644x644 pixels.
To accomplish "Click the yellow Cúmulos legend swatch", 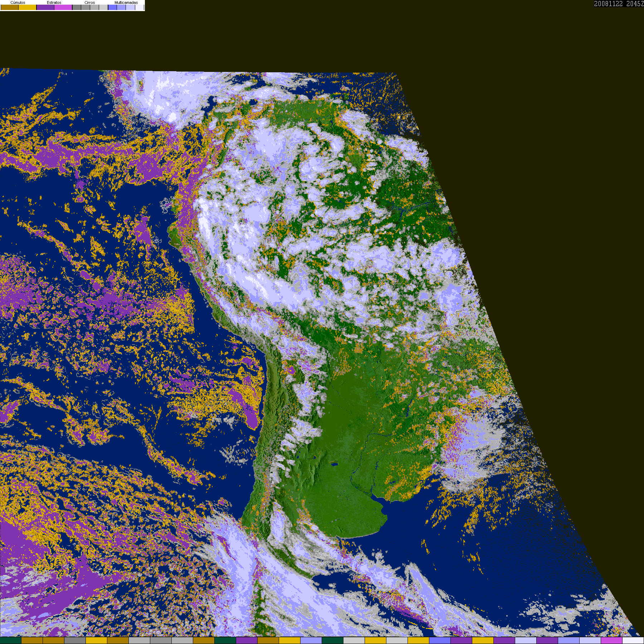I will point(28,7).
